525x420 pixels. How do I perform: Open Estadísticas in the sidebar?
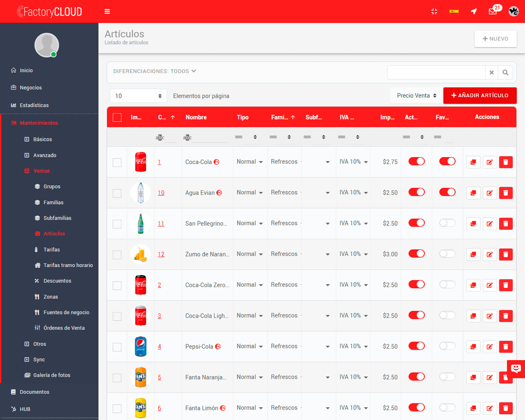point(30,105)
